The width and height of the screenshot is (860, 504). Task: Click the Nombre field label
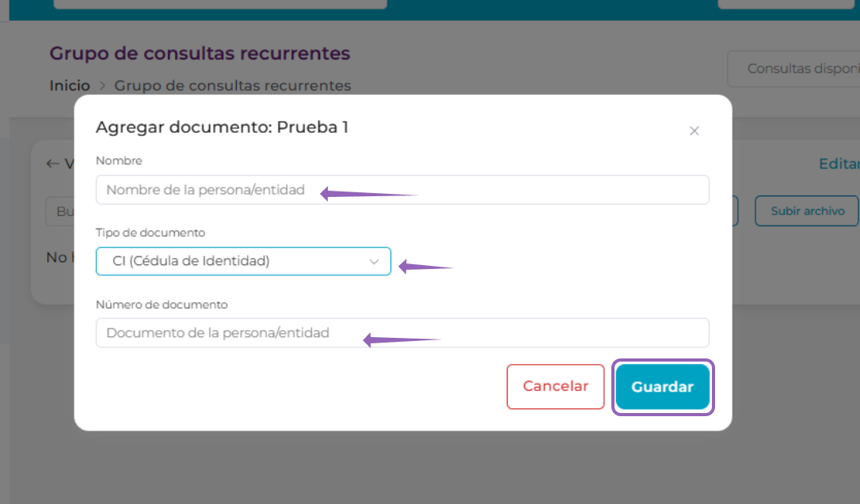[x=119, y=161]
